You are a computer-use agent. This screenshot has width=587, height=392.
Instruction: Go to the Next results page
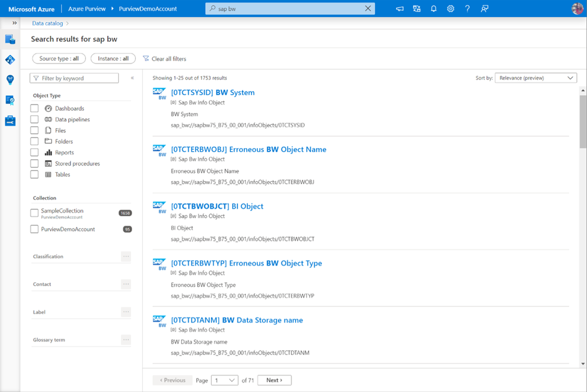(x=274, y=380)
